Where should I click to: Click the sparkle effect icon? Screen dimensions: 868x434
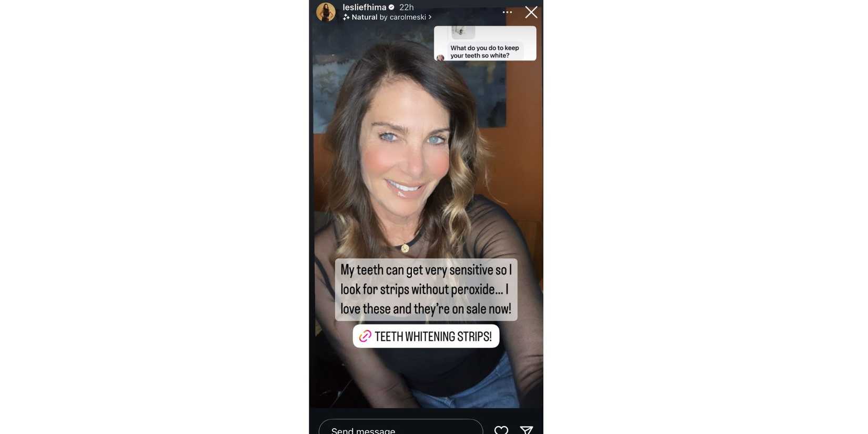tap(346, 17)
